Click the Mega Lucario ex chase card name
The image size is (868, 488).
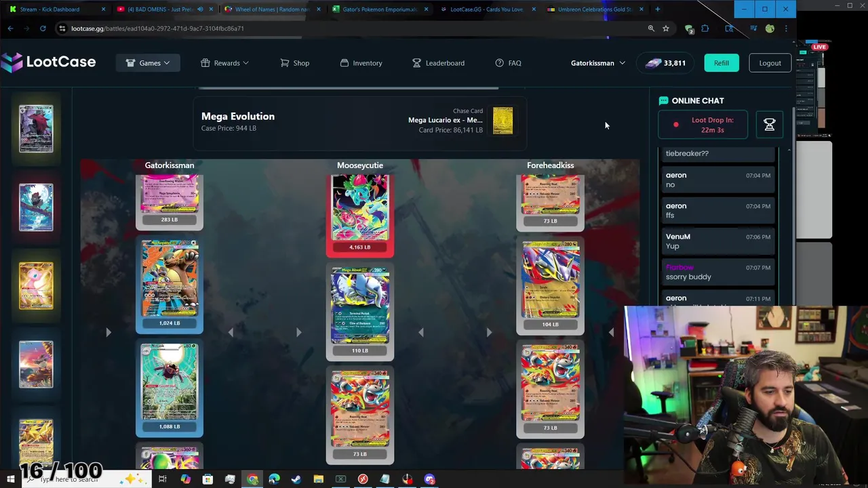point(445,120)
